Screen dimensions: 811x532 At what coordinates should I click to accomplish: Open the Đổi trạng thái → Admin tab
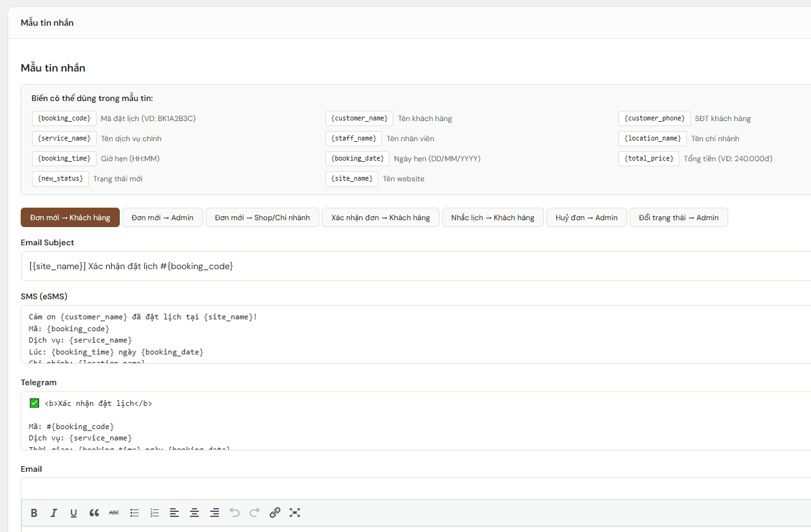pyautogui.click(x=679, y=218)
